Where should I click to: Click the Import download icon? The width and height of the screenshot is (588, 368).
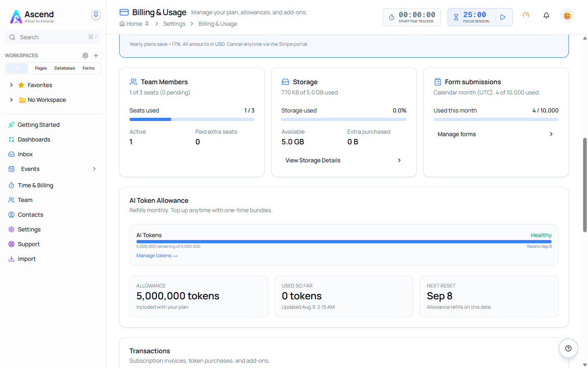(11, 259)
